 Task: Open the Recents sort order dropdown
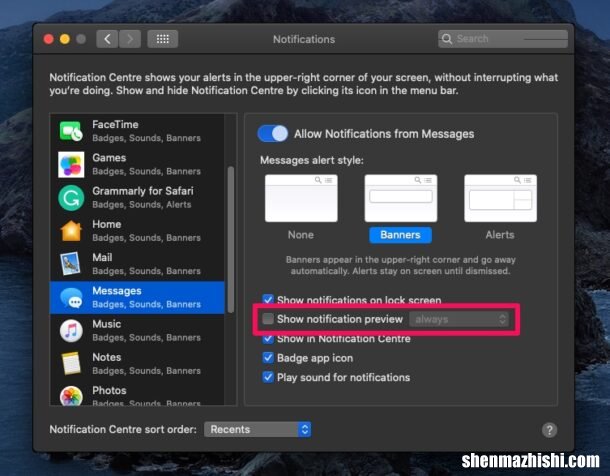[x=258, y=429]
